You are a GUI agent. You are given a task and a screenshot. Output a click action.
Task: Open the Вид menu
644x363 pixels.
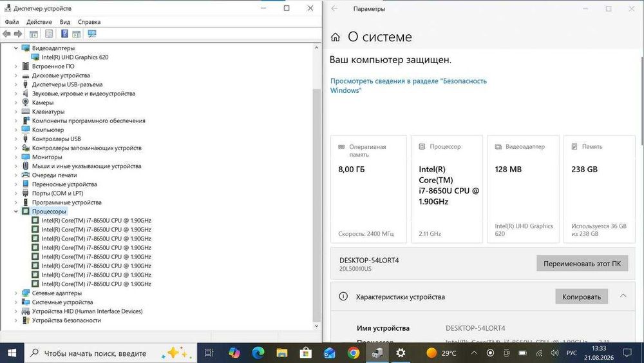(65, 22)
